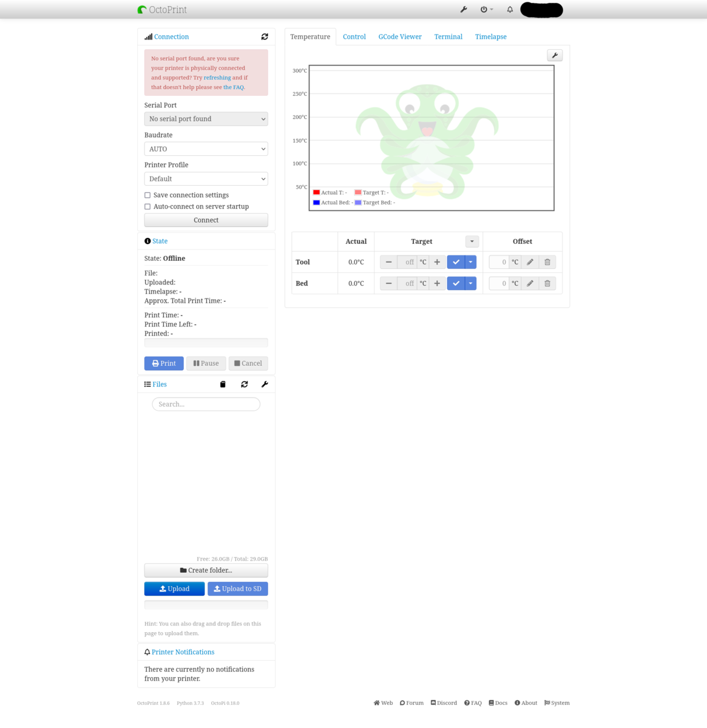Switch to the Timelapse tab

click(491, 37)
